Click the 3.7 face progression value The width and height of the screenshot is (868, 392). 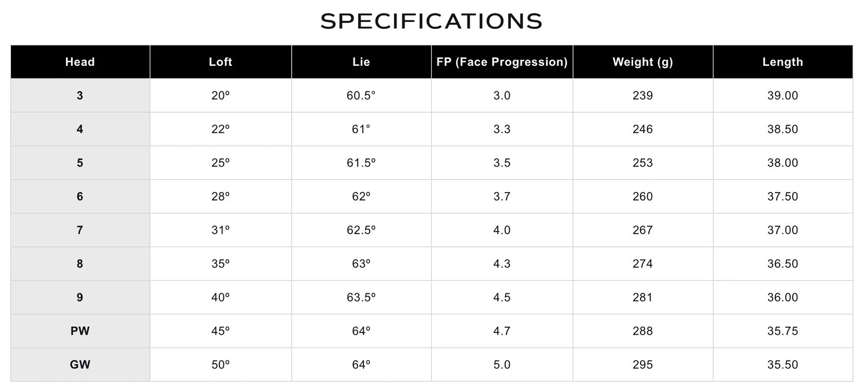point(502,197)
